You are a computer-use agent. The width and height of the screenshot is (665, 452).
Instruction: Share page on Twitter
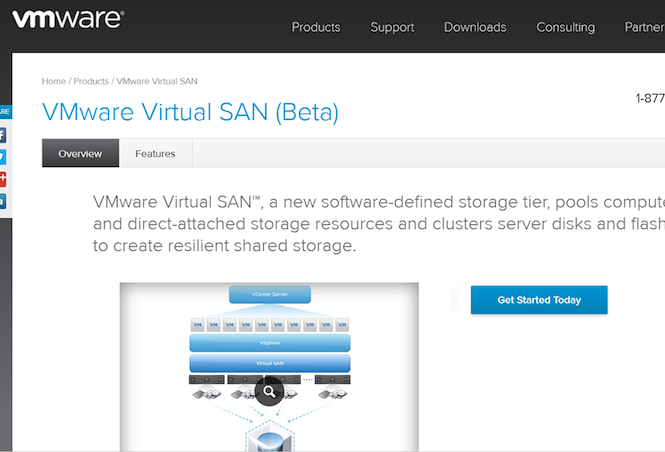pos(3,157)
